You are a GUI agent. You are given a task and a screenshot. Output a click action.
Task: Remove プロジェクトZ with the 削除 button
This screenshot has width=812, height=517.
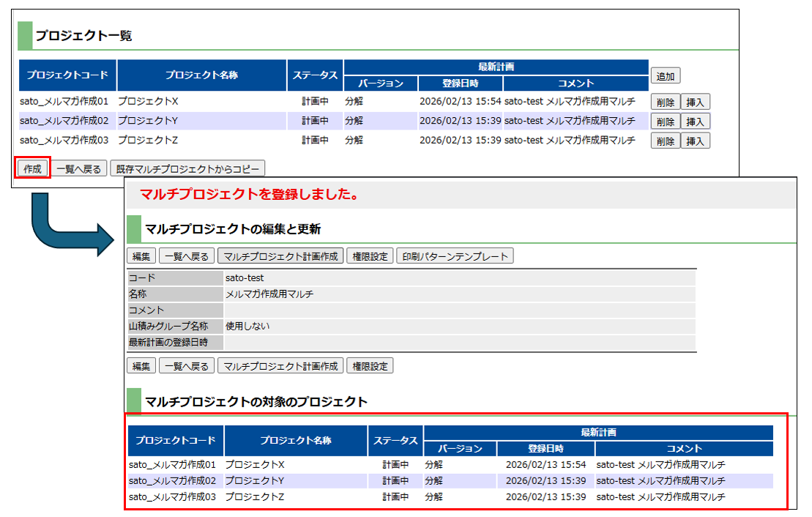[x=665, y=141]
